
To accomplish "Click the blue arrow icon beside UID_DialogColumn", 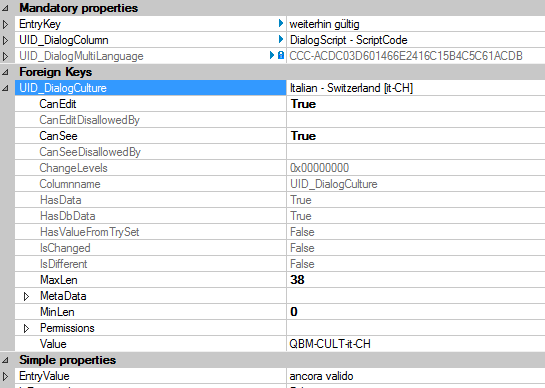I will 281,39.
